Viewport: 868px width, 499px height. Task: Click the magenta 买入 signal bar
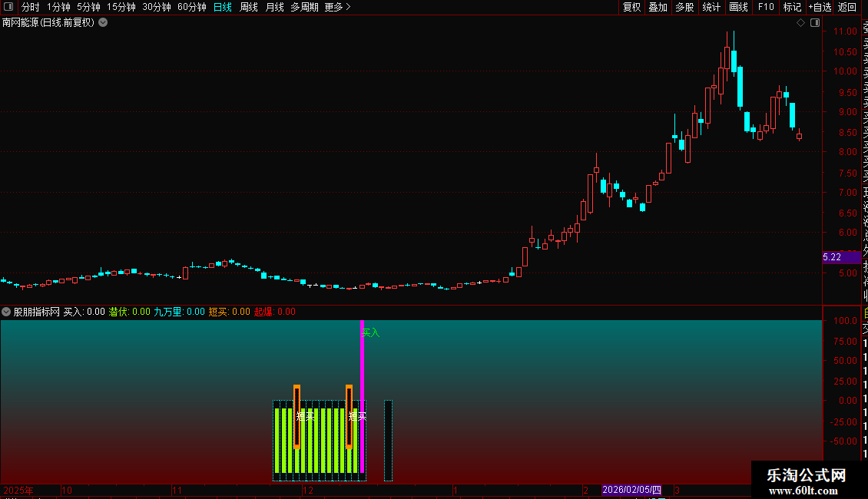(x=362, y=396)
